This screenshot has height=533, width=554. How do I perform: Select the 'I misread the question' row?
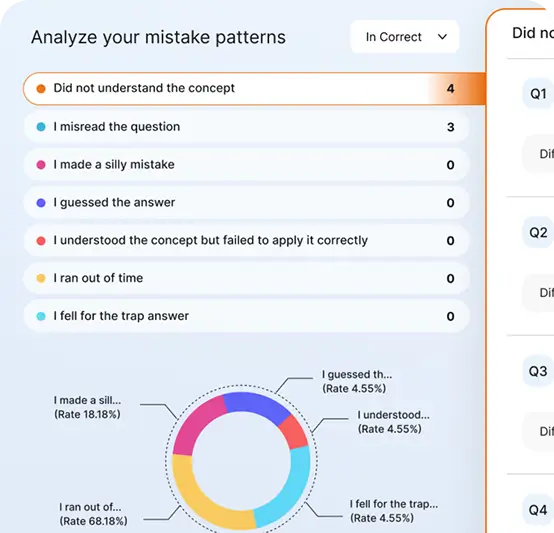pyautogui.click(x=246, y=127)
